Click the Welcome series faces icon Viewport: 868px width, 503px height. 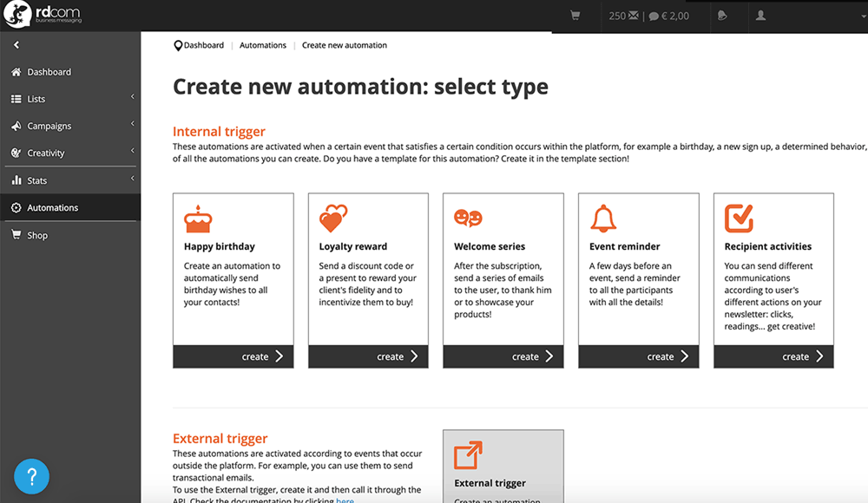tap(468, 219)
